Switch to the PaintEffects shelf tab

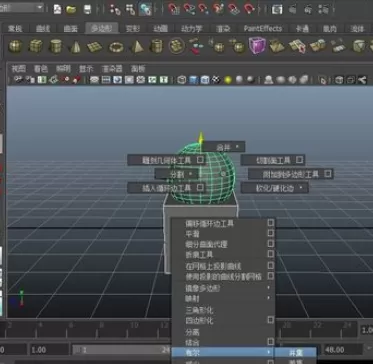(x=263, y=29)
